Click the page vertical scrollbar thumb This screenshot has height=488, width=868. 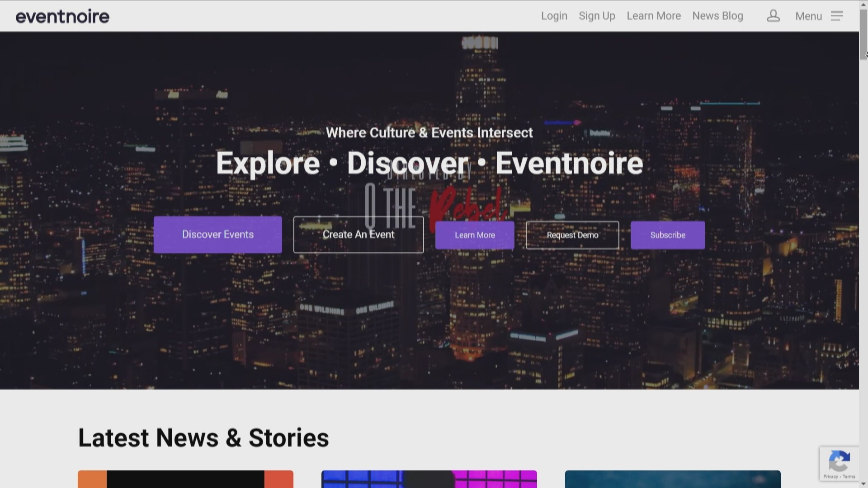point(863,34)
